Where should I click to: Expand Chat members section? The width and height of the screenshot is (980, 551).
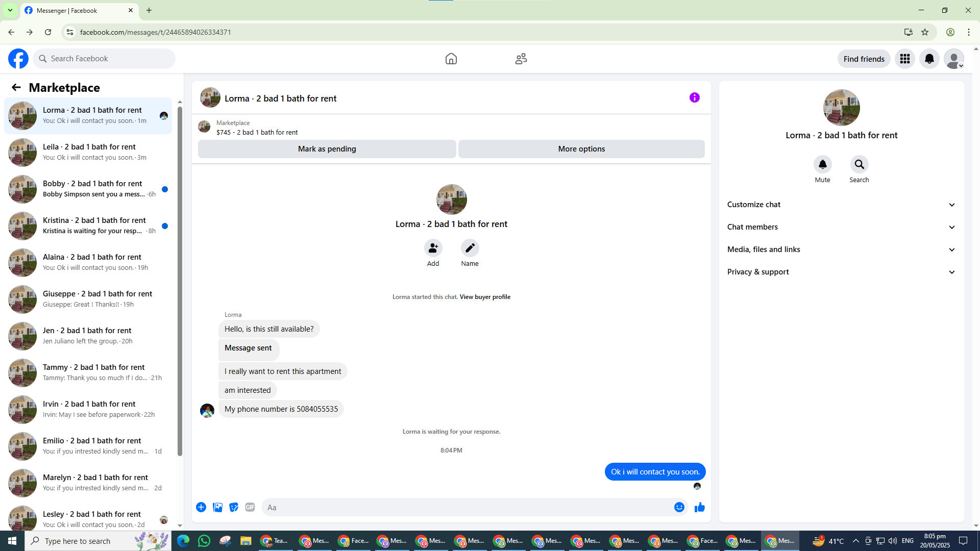tap(841, 227)
